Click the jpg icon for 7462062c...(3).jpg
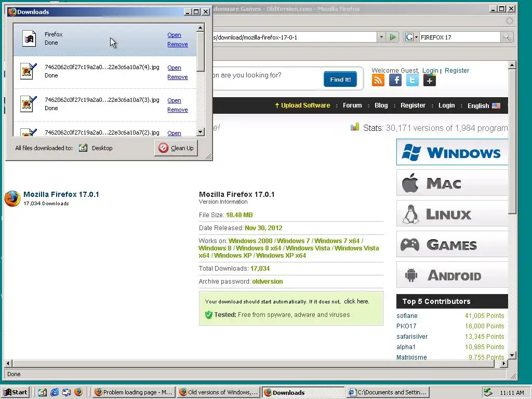532x399 pixels. (x=29, y=104)
